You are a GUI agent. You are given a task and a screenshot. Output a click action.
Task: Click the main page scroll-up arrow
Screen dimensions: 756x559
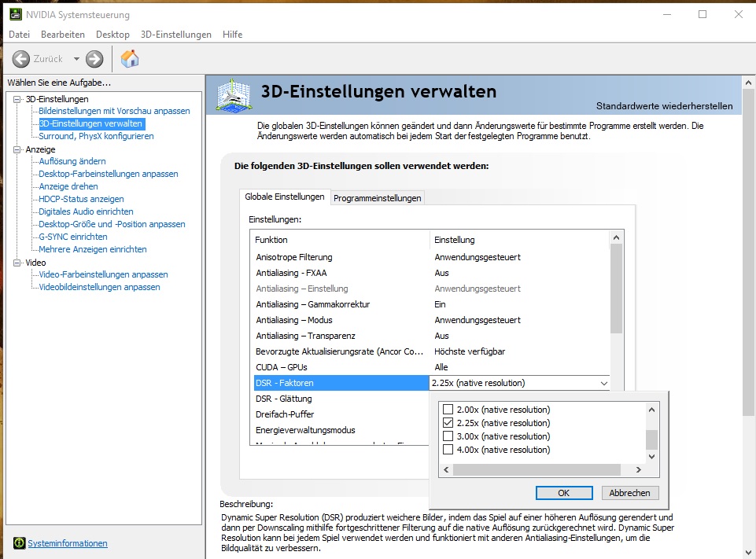coord(748,83)
